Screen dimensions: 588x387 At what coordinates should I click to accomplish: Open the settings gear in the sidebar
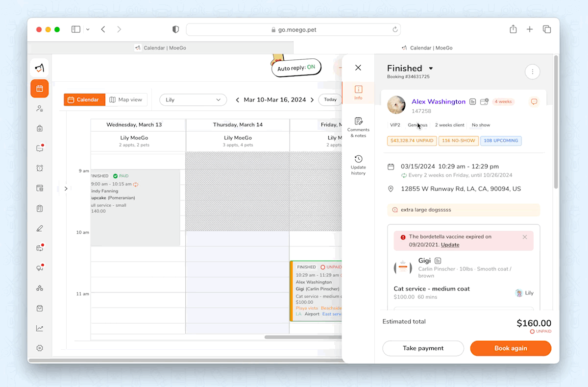point(40,348)
